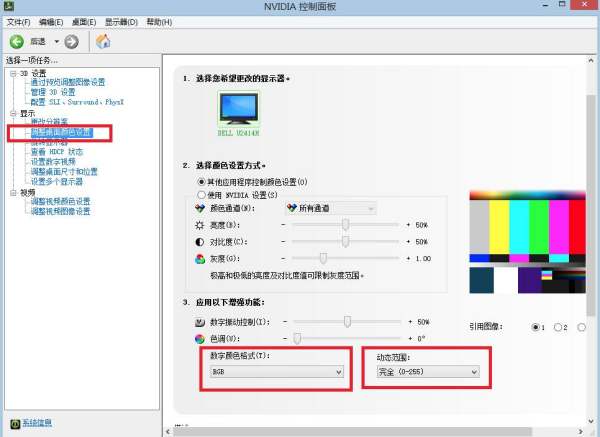
Task: Open 设置多个显示器 in the tree
Action: coord(57,182)
